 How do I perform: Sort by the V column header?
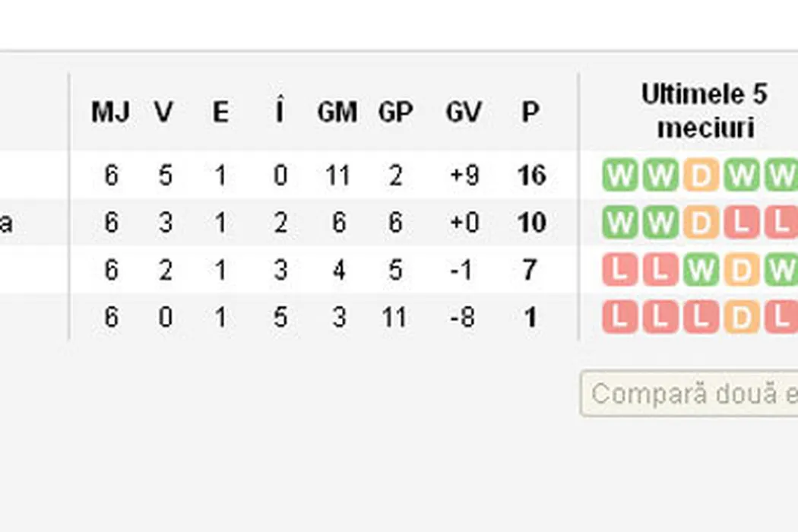[x=164, y=112]
